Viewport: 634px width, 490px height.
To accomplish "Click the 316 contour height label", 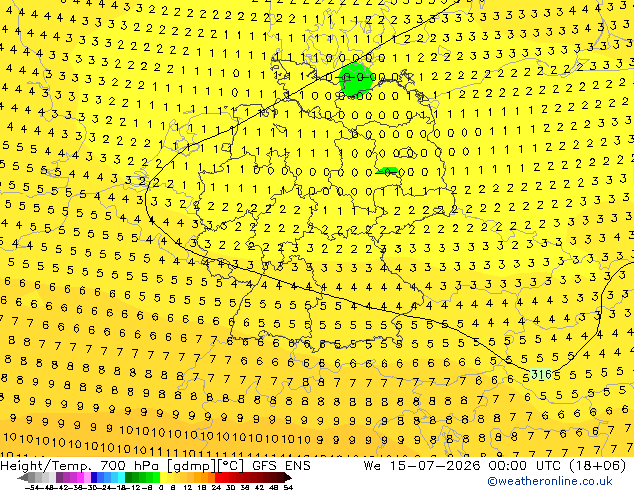I will 541,375.
